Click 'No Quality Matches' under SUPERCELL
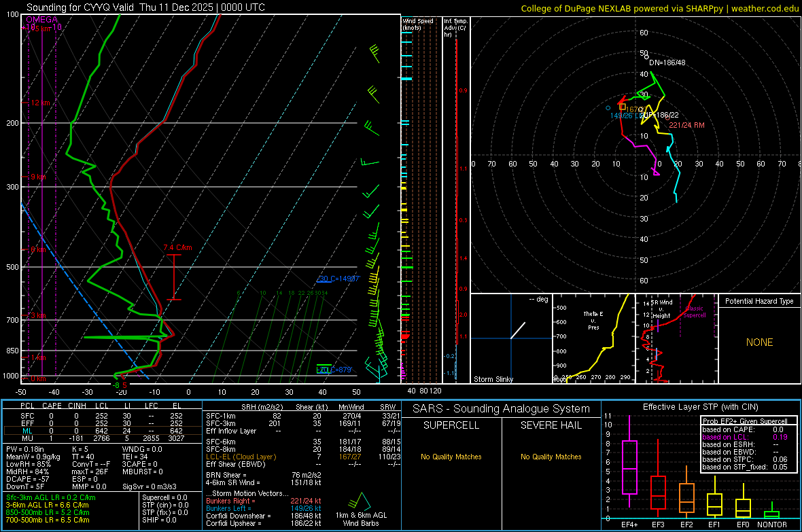The image size is (802, 532). [451, 457]
